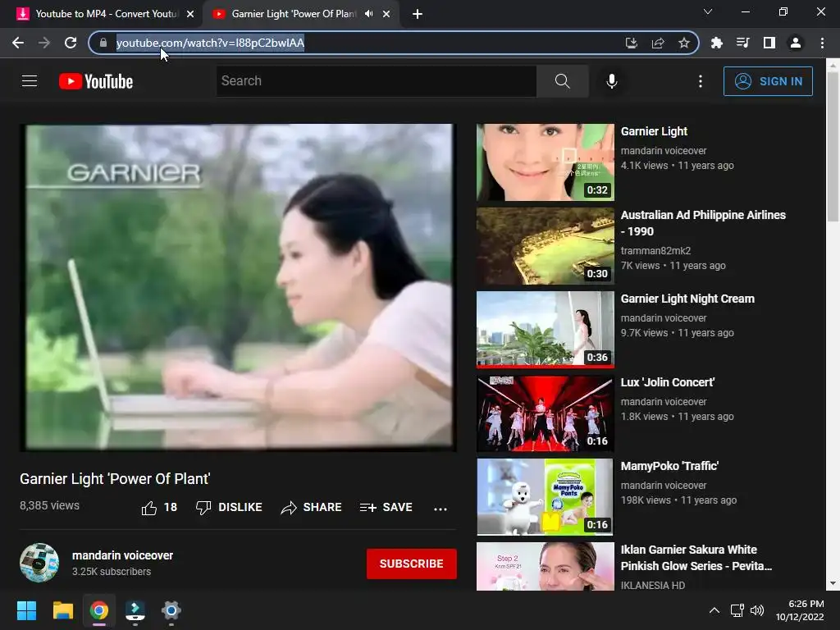Reload the current page
This screenshot has width=840, height=630.
point(71,43)
